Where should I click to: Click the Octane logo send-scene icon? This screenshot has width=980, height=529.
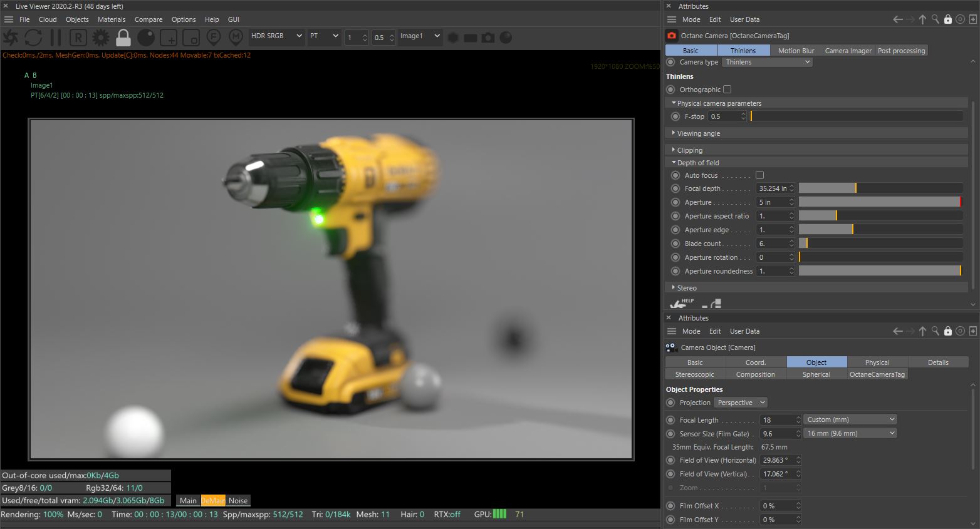point(11,38)
